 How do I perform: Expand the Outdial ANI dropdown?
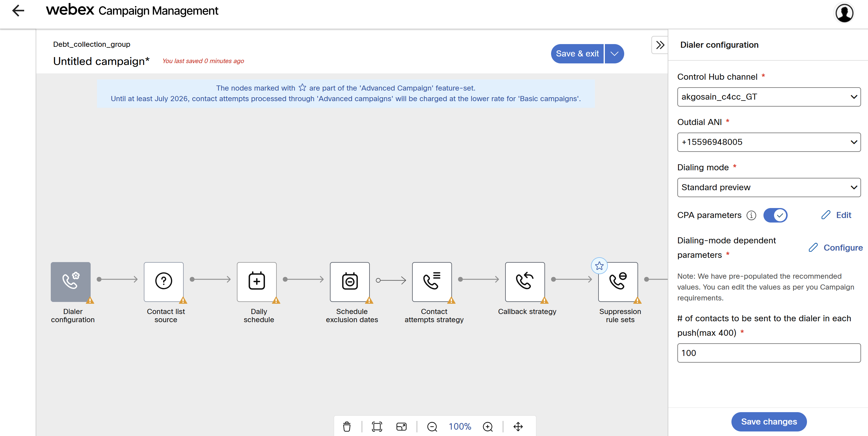click(769, 142)
